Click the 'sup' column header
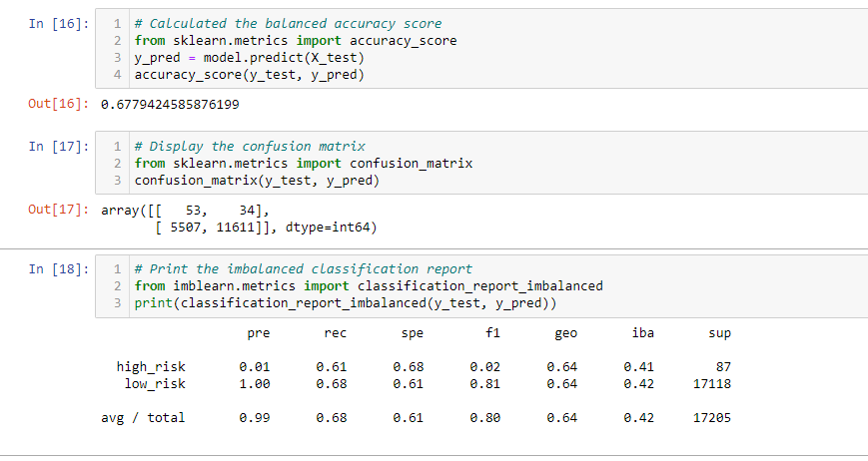The height and width of the screenshot is (461, 868). (719, 333)
